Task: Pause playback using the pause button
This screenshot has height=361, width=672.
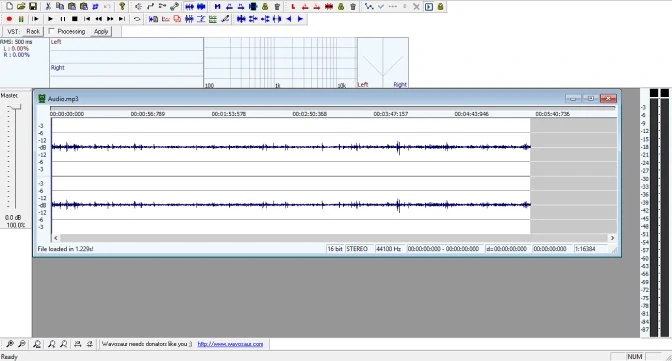Action: pyautogui.click(x=63, y=19)
